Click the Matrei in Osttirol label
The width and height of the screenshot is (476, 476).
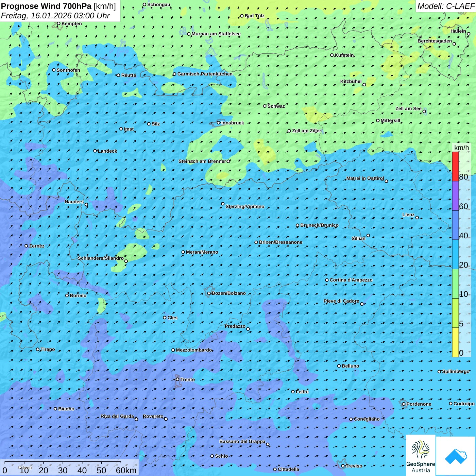(x=365, y=178)
